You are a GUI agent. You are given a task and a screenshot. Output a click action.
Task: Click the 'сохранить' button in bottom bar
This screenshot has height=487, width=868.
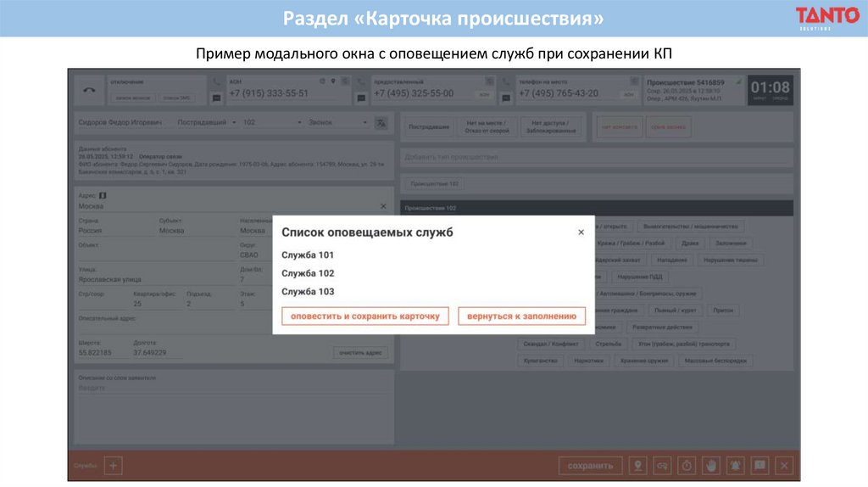click(590, 466)
